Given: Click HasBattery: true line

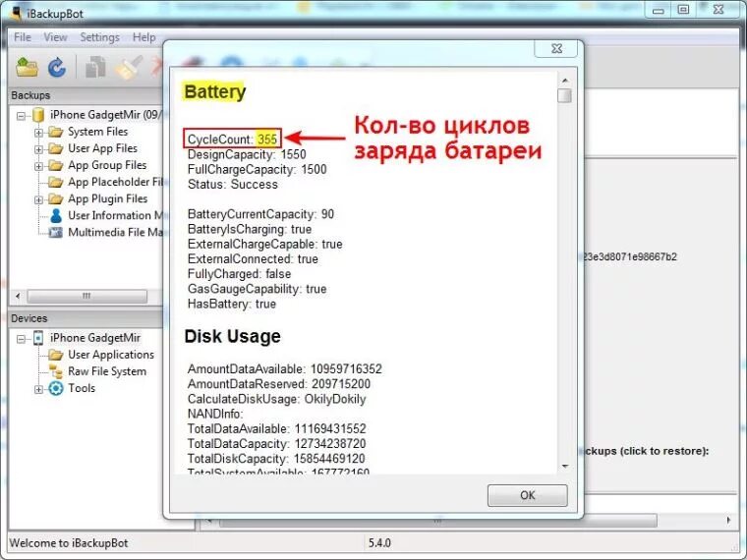Looking at the screenshot, I should [232, 304].
